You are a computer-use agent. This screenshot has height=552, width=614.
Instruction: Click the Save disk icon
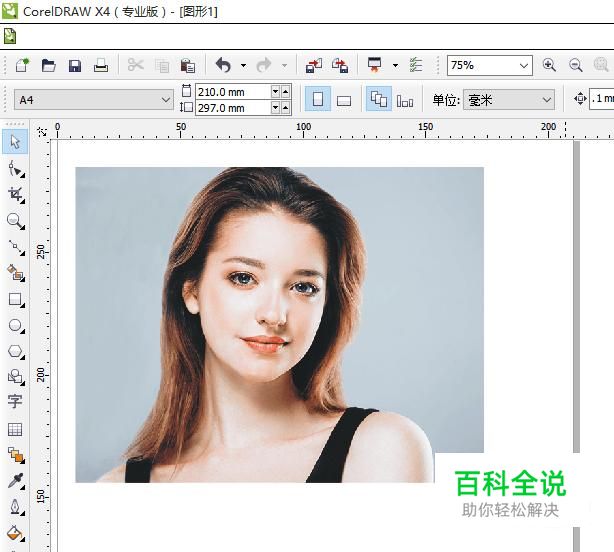coord(75,66)
